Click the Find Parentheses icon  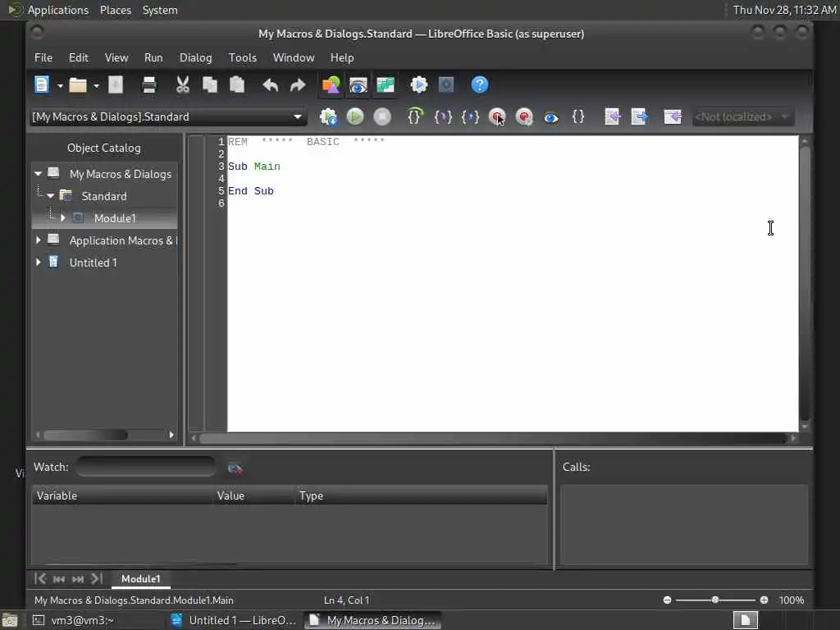pyautogui.click(x=578, y=116)
